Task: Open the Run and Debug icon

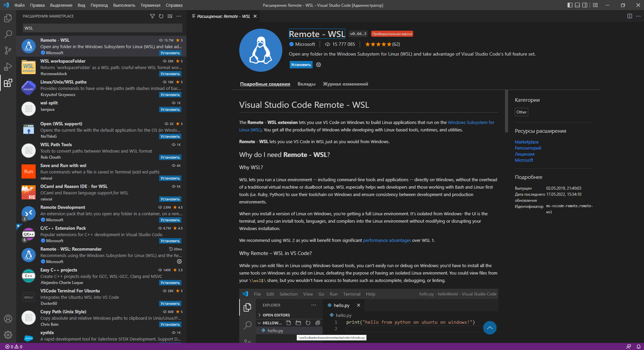Action: pyautogui.click(x=8, y=65)
